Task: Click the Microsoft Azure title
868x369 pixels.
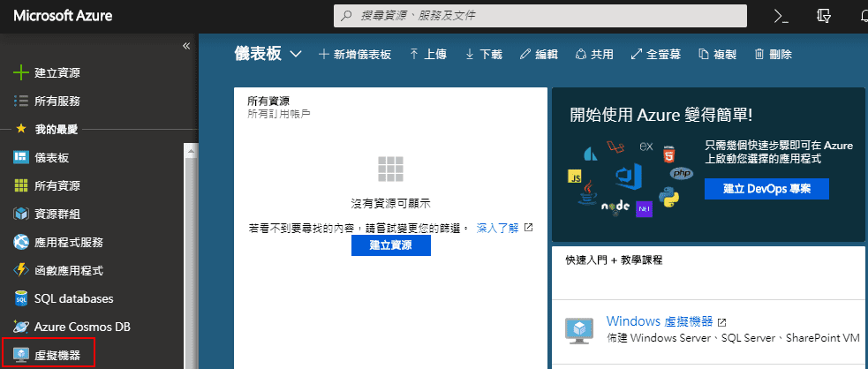Action: point(63,16)
